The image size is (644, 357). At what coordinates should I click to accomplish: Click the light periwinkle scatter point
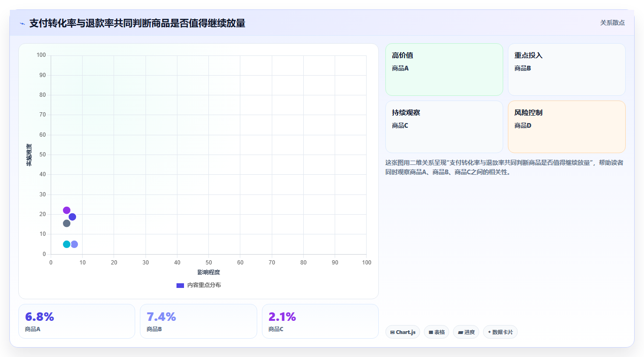pos(74,244)
